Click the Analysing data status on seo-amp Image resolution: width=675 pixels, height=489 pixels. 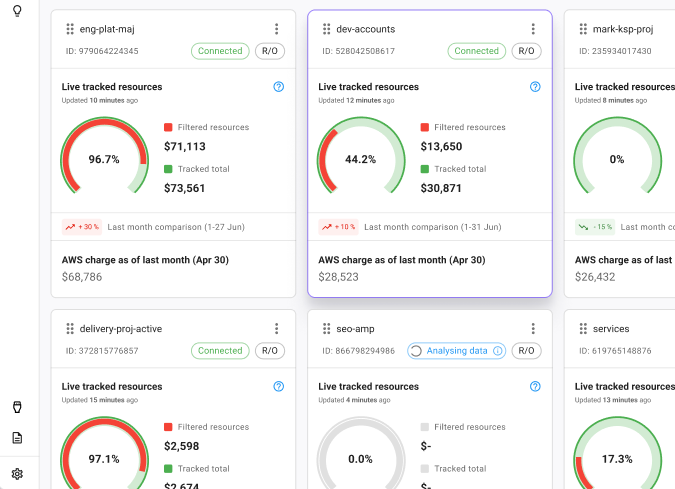click(456, 351)
